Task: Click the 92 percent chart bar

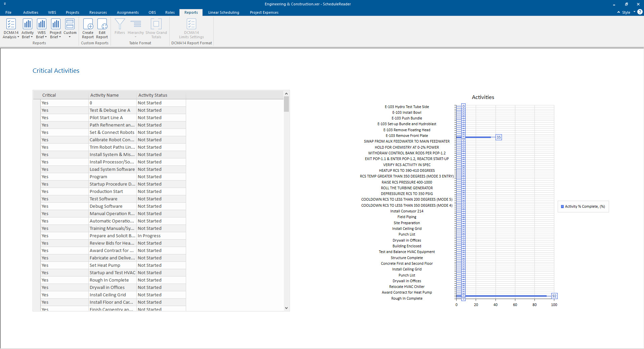Action: (x=501, y=296)
